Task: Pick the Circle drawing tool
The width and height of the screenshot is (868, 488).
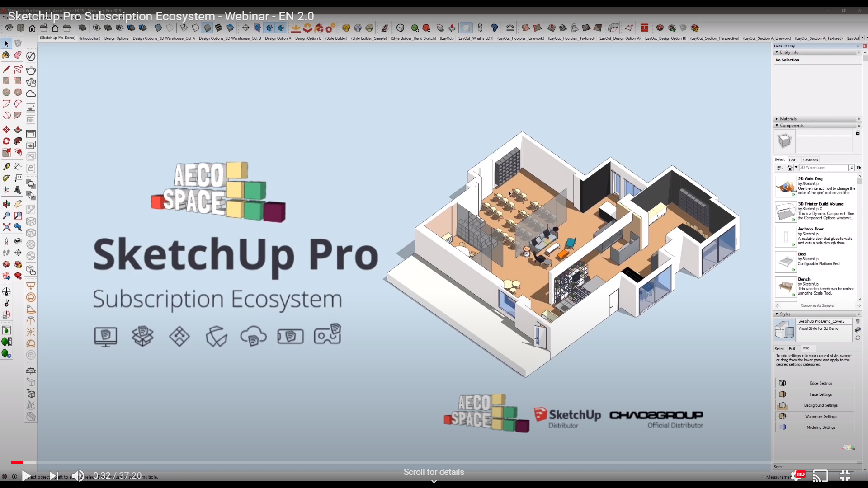Action: click(x=6, y=92)
